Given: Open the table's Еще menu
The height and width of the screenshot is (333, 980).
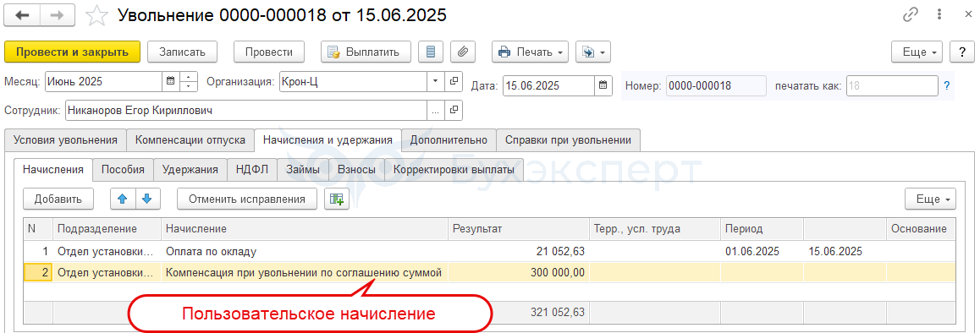Looking at the screenshot, I should (931, 199).
